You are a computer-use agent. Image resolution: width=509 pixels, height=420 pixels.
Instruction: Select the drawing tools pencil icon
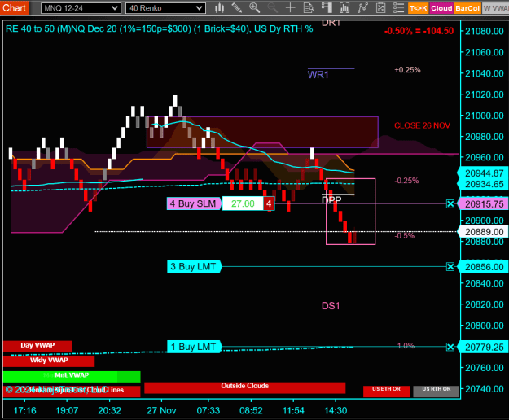(237, 8)
